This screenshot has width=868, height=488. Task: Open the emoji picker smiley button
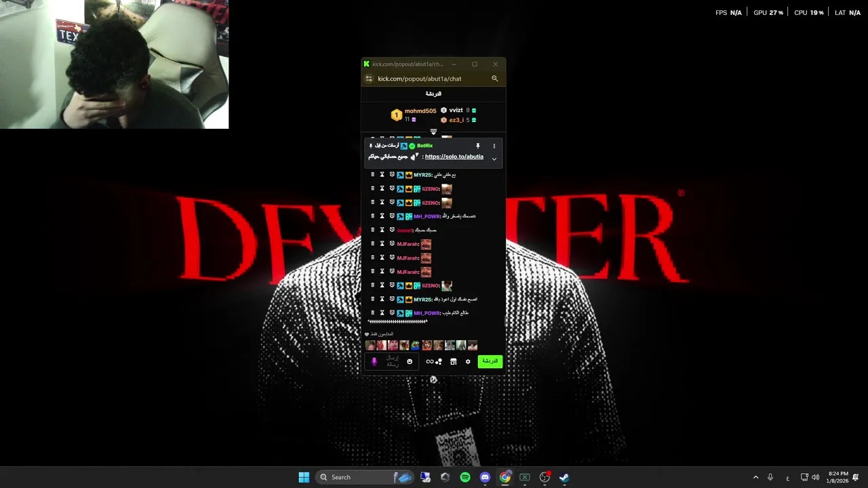[x=410, y=361]
